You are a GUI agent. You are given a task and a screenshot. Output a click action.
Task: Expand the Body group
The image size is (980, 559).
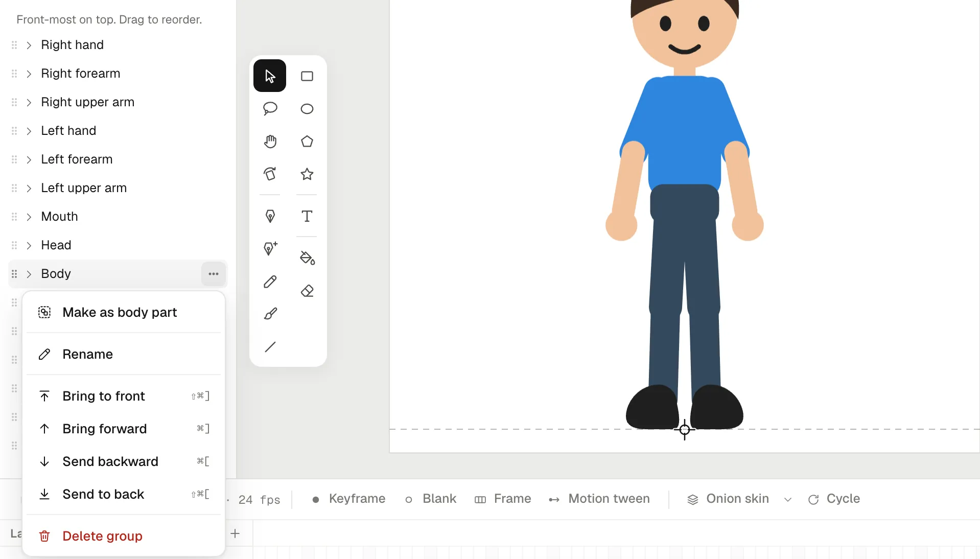tap(29, 274)
